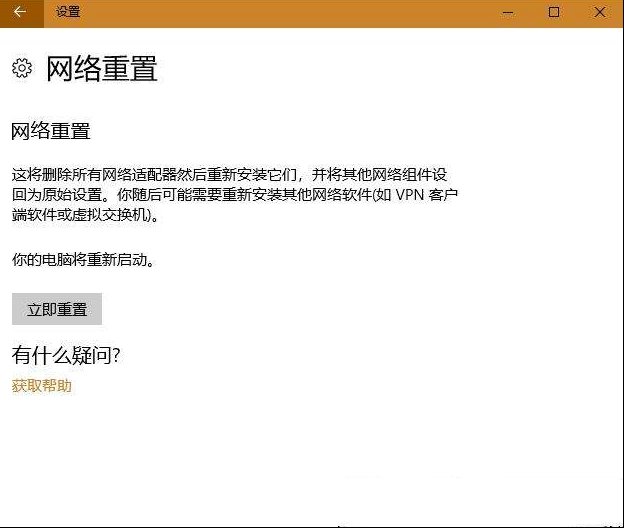Click the line starting 这将删除所有网络适配器
Image resolution: width=624 pixels, height=528 pixels.
click(230, 174)
